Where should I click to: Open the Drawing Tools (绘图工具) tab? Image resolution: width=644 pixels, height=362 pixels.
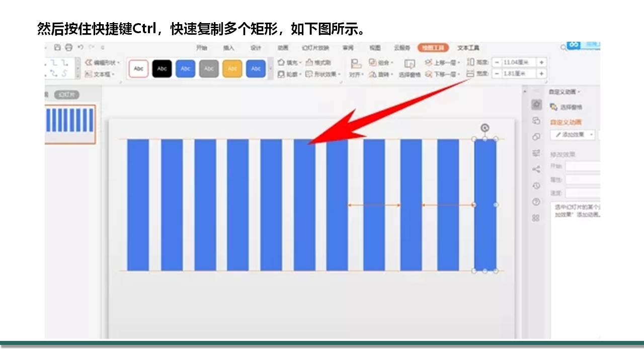pyautogui.click(x=433, y=48)
